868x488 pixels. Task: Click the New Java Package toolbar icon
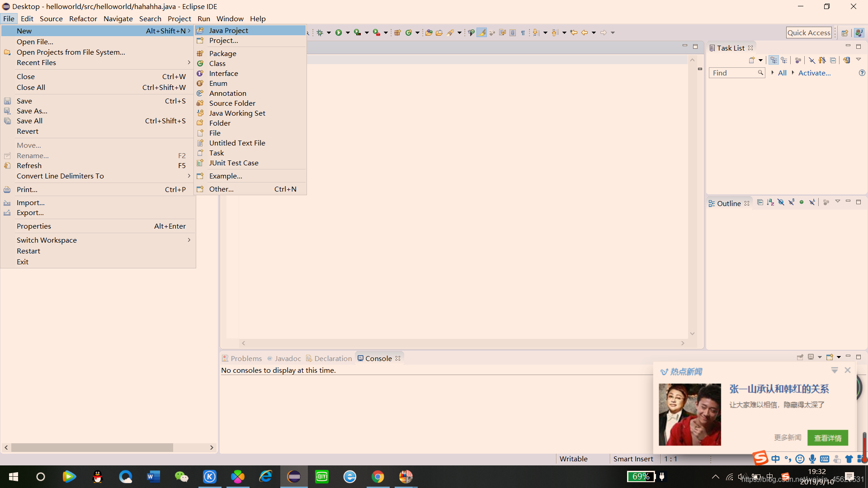click(x=397, y=33)
